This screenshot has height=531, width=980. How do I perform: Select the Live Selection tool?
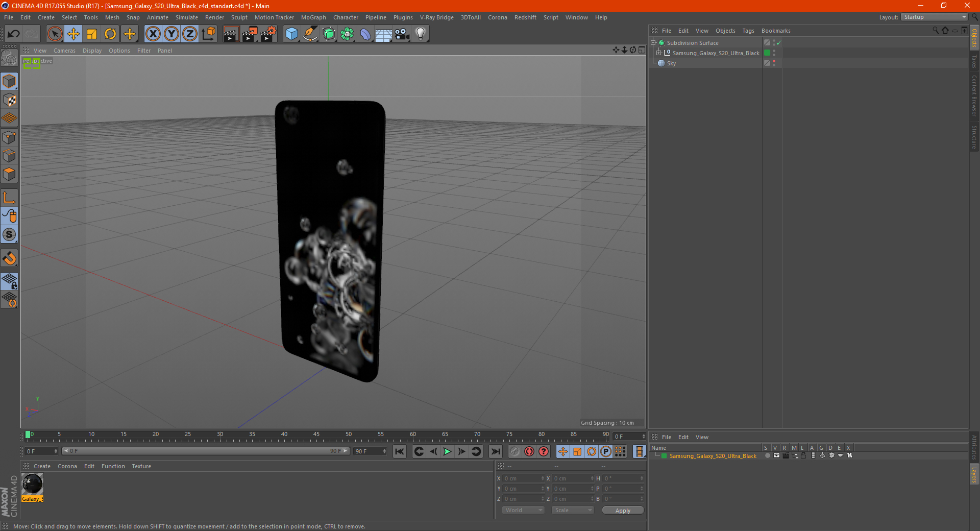tap(55, 34)
